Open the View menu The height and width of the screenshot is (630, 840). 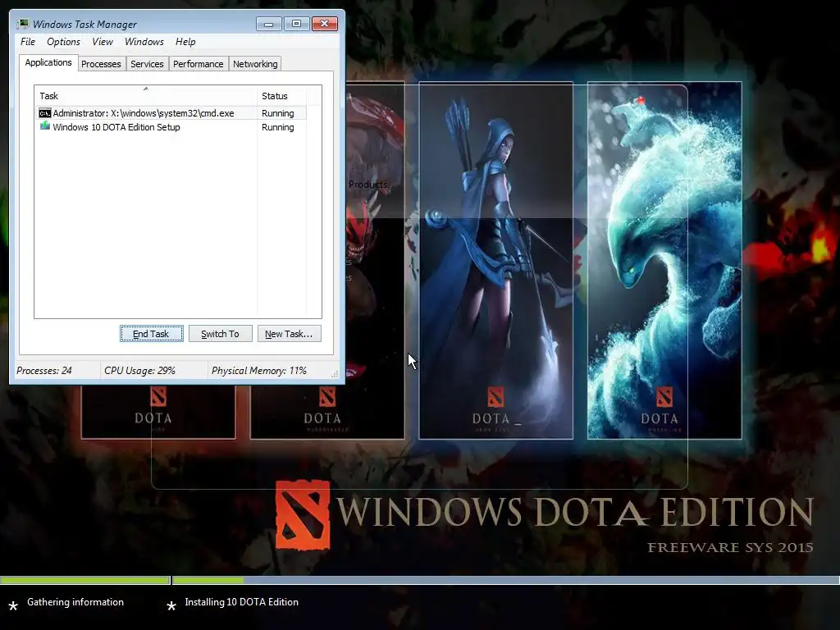[103, 42]
